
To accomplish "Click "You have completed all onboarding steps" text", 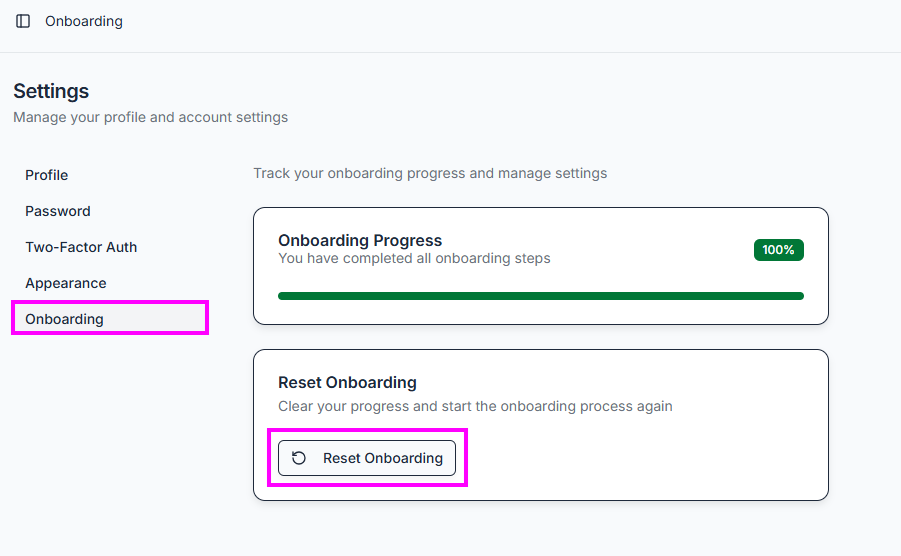I will [414, 258].
